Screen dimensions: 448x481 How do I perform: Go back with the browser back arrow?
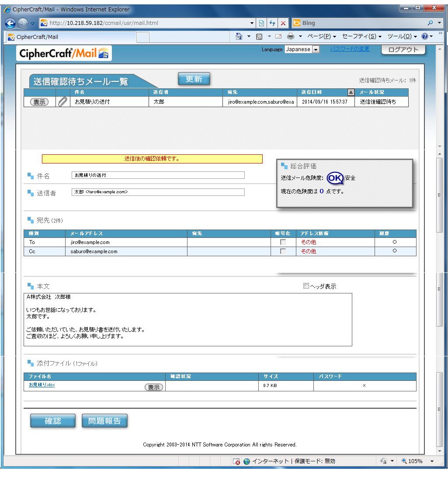click(x=10, y=23)
